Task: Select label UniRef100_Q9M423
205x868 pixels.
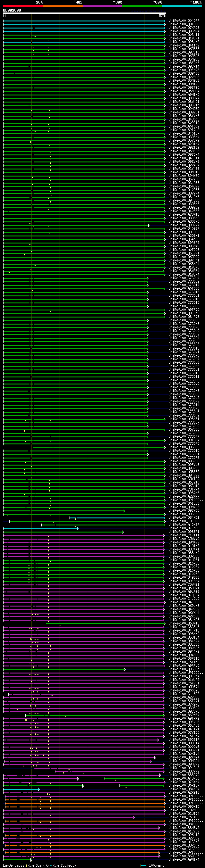Action: (x=184, y=507)
